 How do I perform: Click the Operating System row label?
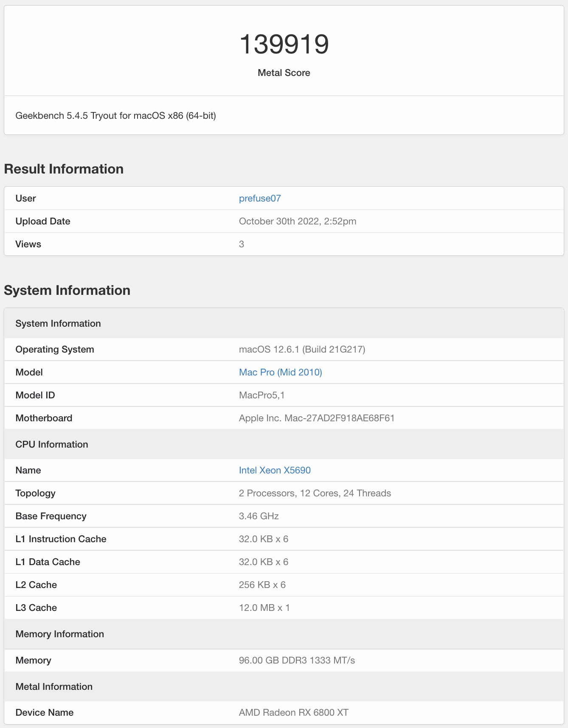point(55,349)
